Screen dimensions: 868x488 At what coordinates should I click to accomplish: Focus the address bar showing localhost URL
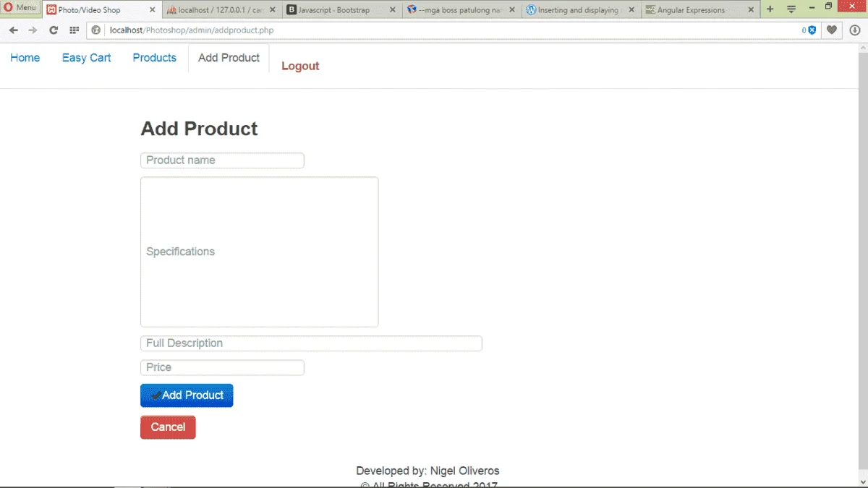coord(448,30)
